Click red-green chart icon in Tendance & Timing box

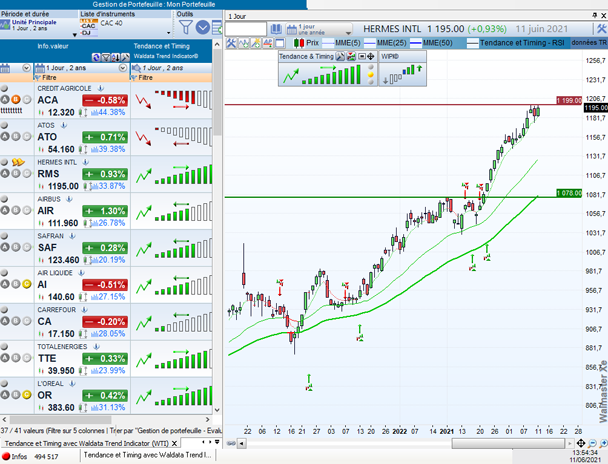click(x=351, y=57)
